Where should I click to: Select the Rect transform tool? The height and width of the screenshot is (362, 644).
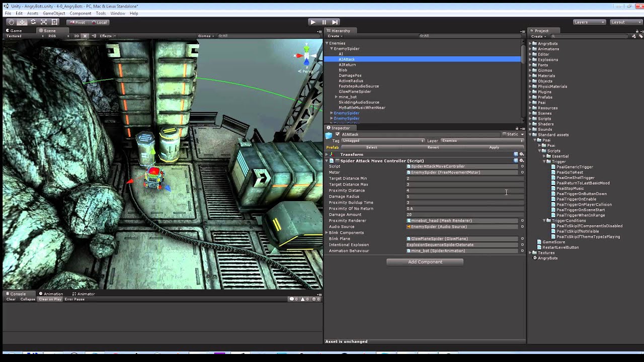click(55, 22)
